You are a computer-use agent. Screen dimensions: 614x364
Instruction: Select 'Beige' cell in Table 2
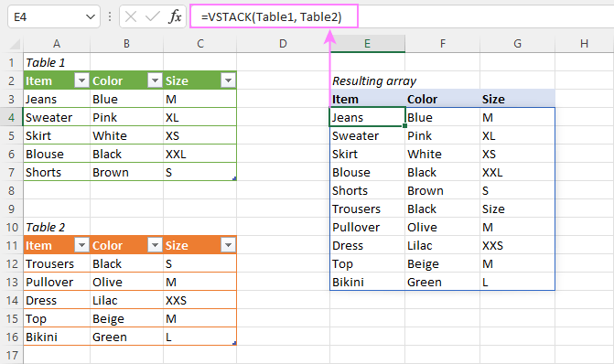[126, 318]
